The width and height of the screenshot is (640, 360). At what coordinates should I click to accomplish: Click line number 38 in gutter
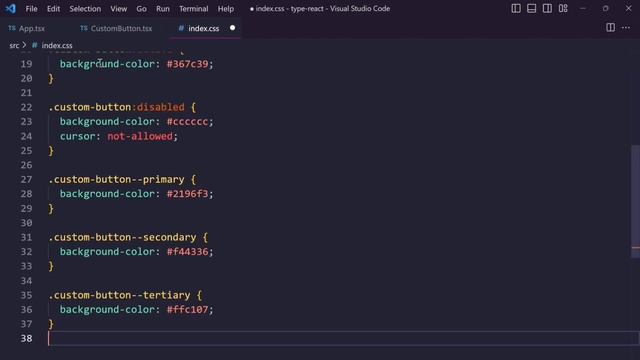coord(26,338)
